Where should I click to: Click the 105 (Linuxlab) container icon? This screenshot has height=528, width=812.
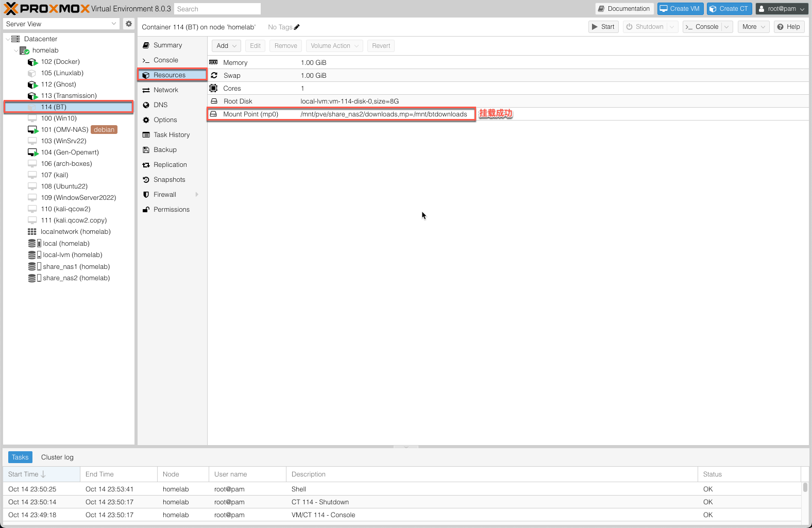pos(32,73)
